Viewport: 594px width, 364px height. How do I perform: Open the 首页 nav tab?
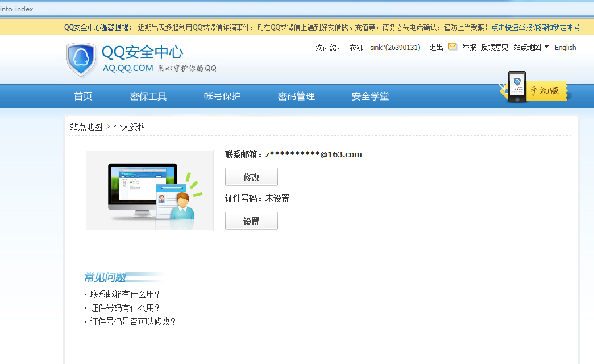coord(83,96)
